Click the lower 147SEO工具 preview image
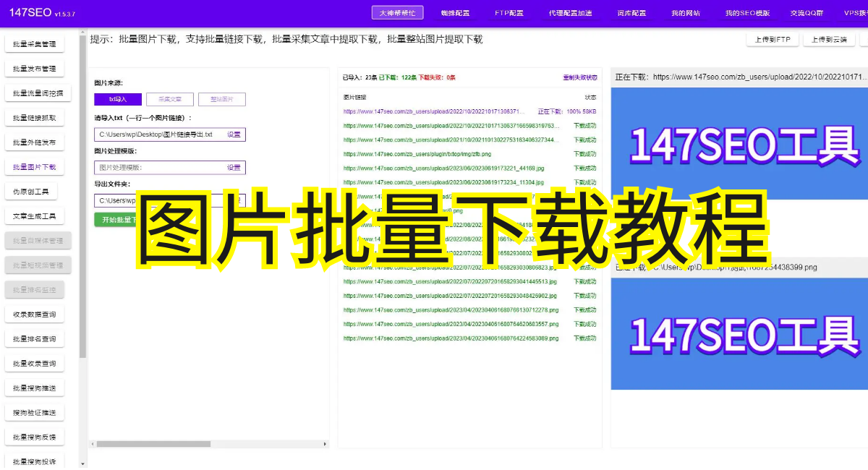868x470 pixels. tap(739, 333)
